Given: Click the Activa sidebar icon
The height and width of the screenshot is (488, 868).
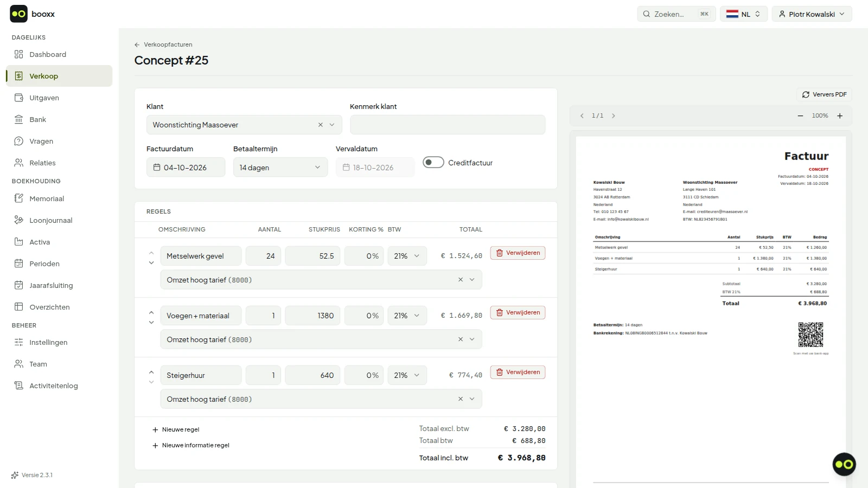Looking at the screenshot, I should point(19,242).
